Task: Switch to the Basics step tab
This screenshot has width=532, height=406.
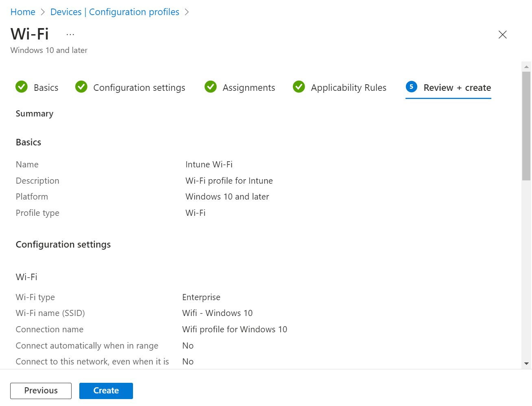Action: (46, 88)
